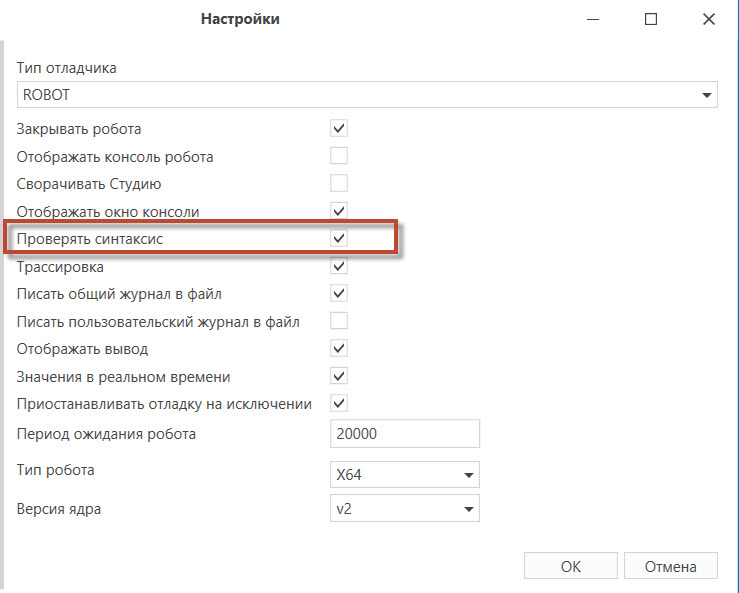Enable Отображать консоль робота checkbox
This screenshot has width=739, height=593.
[x=339, y=156]
